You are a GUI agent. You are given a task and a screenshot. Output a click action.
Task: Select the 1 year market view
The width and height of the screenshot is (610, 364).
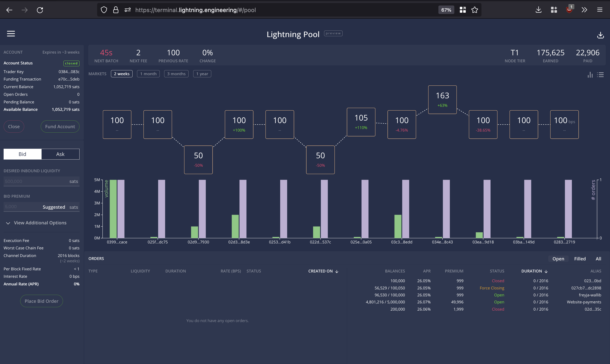point(202,74)
